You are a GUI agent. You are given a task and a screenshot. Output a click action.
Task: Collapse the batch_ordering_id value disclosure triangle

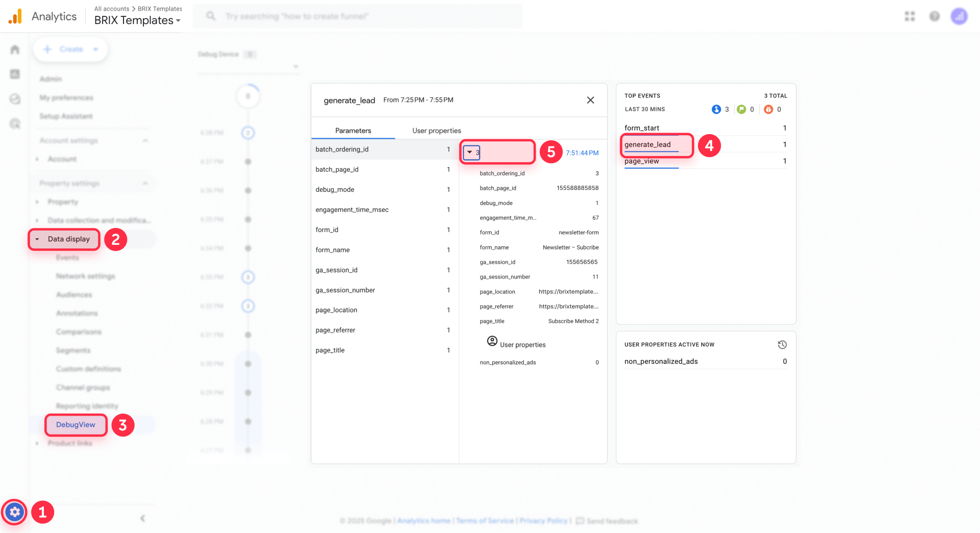[x=470, y=152]
